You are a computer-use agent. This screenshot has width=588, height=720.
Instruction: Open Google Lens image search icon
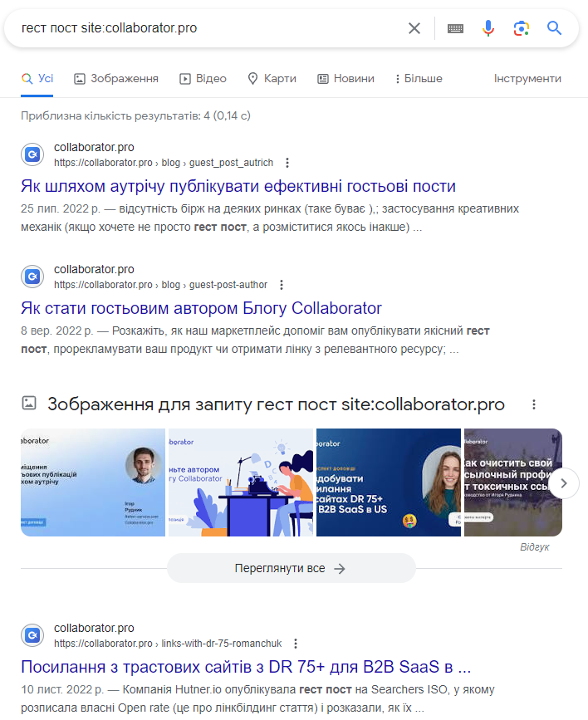point(521,28)
